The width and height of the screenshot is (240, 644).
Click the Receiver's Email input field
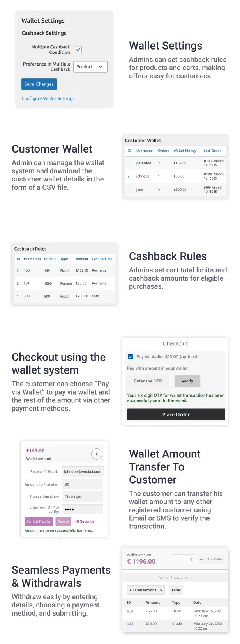click(x=82, y=471)
